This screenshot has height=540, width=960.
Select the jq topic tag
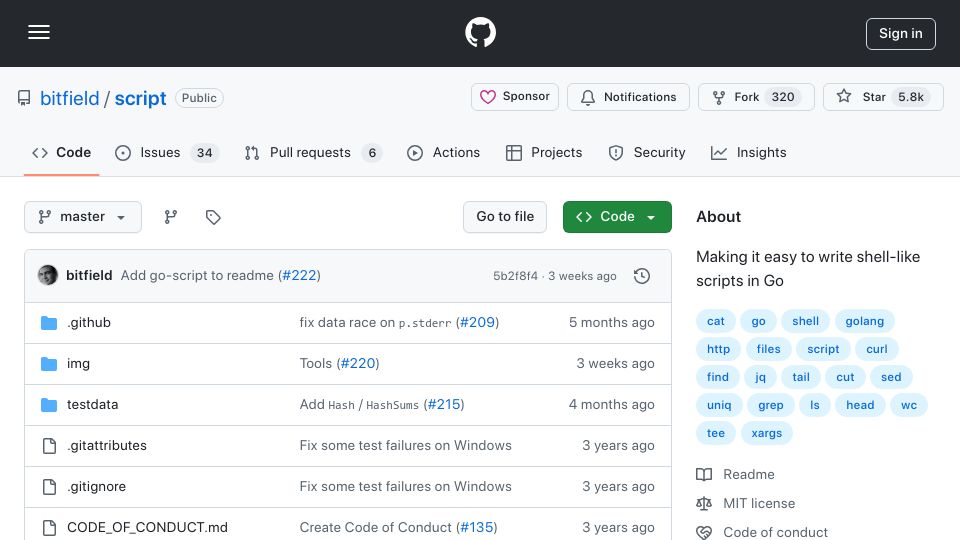point(760,377)
